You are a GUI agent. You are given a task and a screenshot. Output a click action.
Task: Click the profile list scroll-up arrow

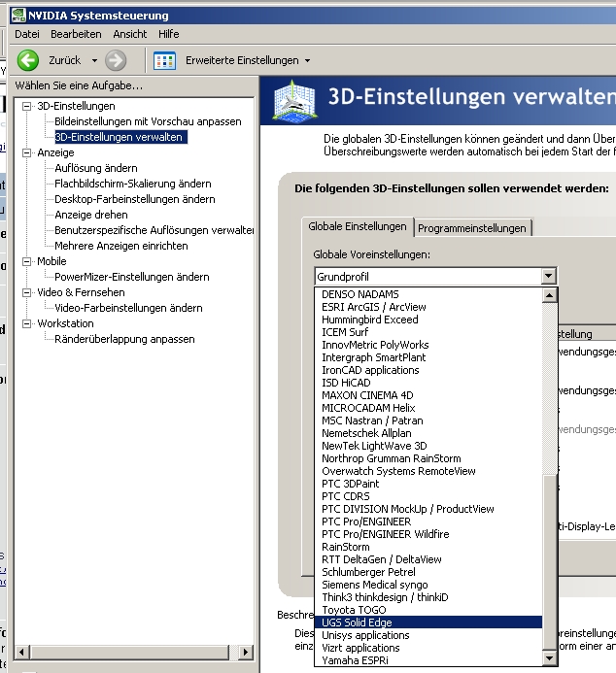(550, 295)
